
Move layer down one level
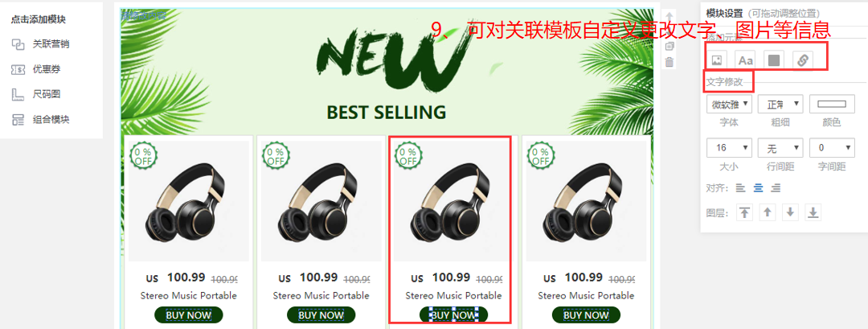click(790, 212)
